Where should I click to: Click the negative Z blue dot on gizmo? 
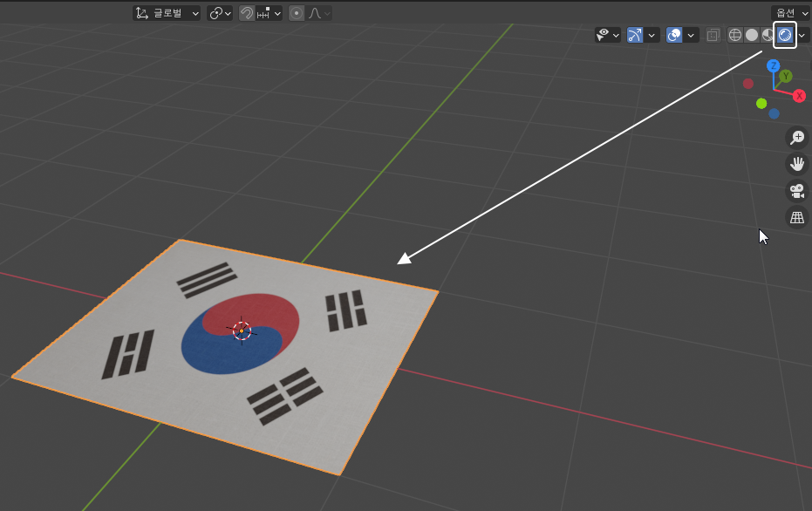click(x=774, y=113)
